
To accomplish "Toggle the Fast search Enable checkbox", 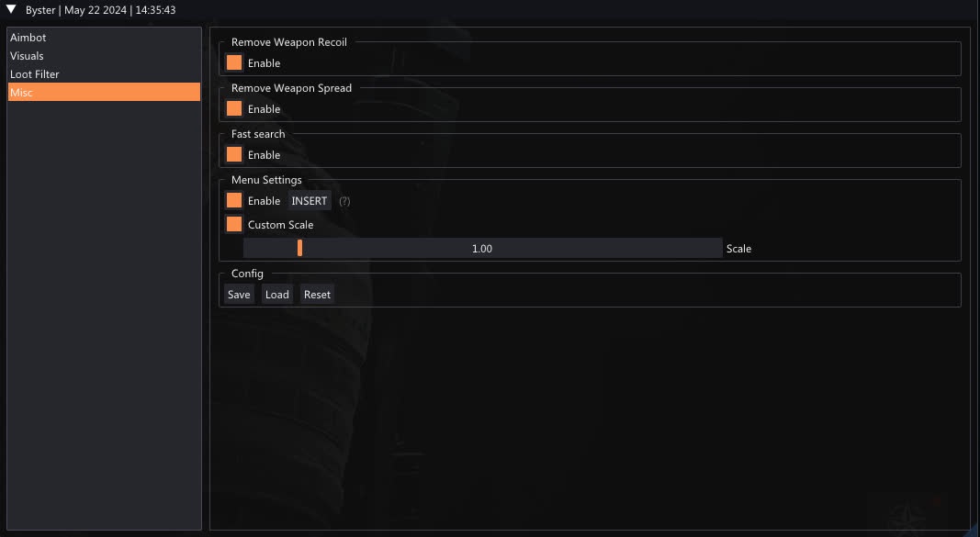I will coord(234,154).
